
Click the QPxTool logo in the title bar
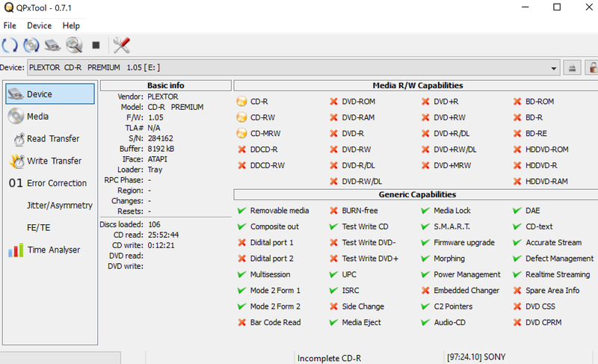pyautogui.click(x=8, y=7)
